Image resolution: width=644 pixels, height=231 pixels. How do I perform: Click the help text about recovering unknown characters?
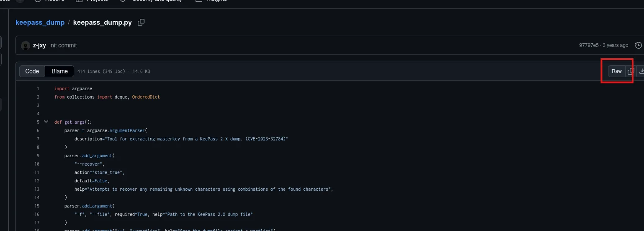coord(204,189)
